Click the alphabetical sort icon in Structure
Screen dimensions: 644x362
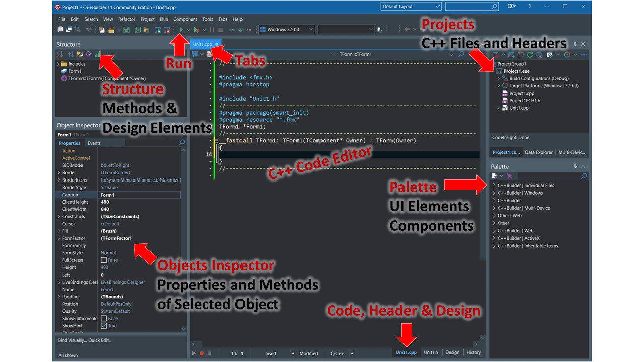(60, 54)
